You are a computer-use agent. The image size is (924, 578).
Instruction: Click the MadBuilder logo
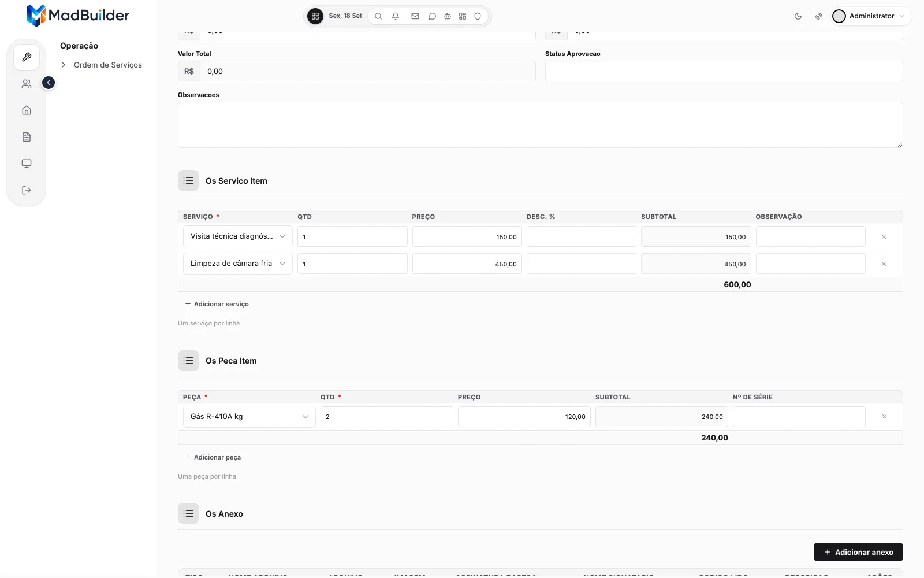pyautogui.click(x=78, y=16)
